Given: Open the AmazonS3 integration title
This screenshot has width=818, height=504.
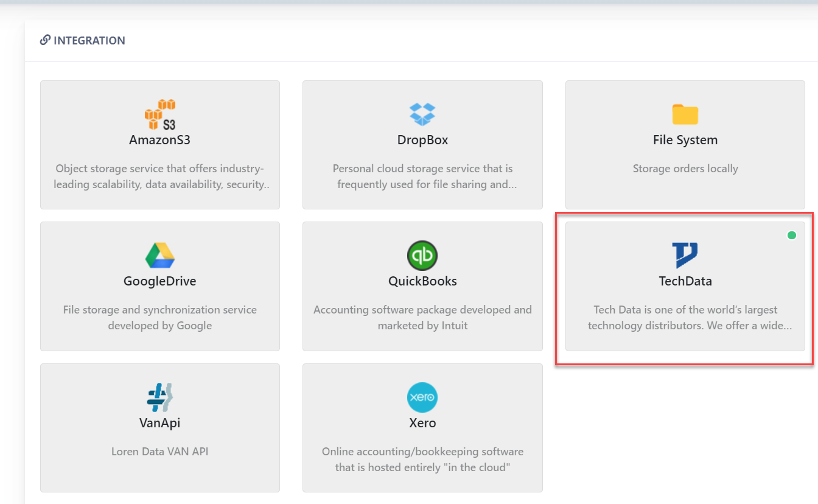Looking at the screenshot, I should [x=160, y=140].
